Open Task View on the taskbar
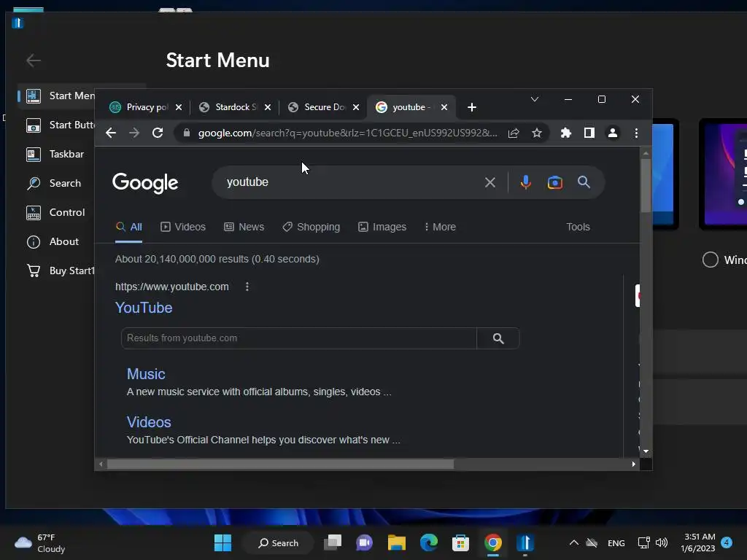Viewport: 747px width, 560px height. [333, 542]
